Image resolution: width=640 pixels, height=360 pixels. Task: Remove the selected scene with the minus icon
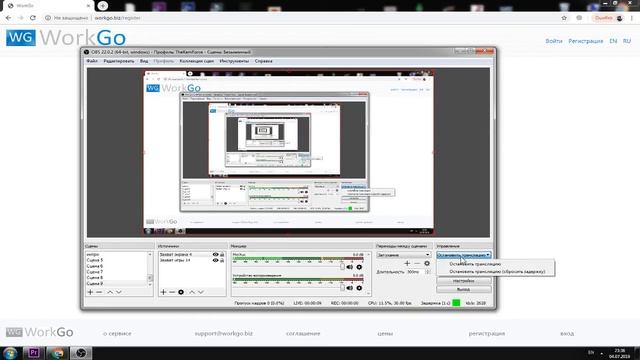click(x=99, y=292)
